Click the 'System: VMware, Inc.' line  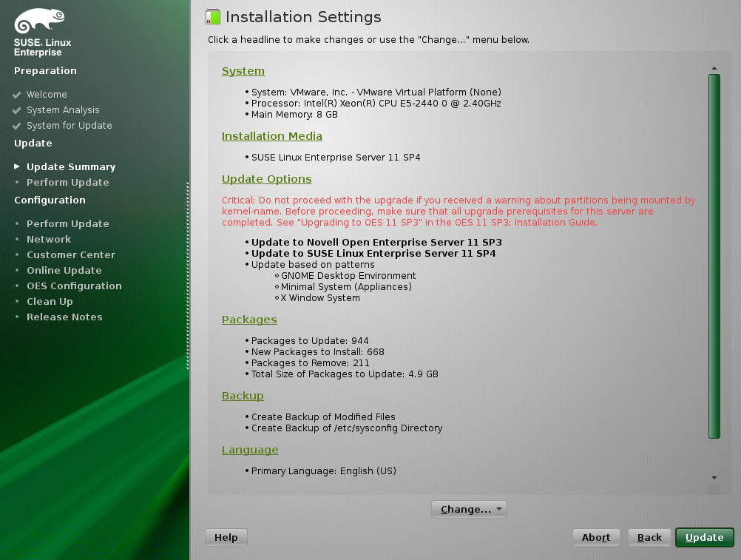(376, 92)
